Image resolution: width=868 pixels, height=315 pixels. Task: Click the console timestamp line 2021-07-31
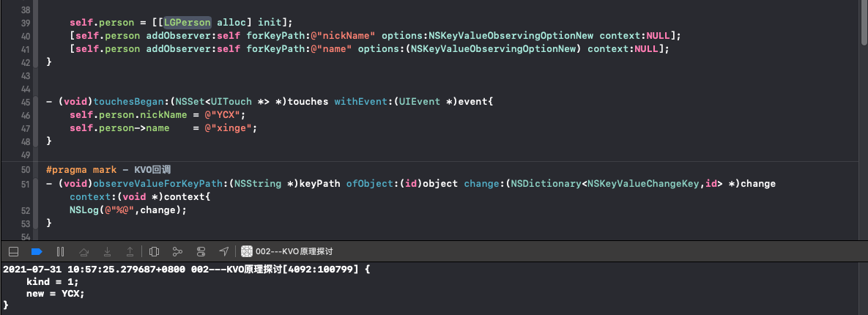186,271
